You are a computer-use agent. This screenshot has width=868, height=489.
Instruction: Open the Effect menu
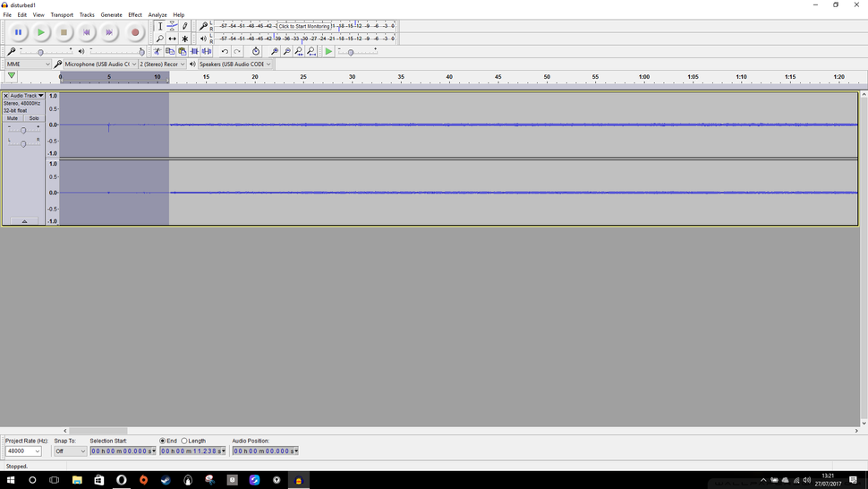tap(135, 15)
